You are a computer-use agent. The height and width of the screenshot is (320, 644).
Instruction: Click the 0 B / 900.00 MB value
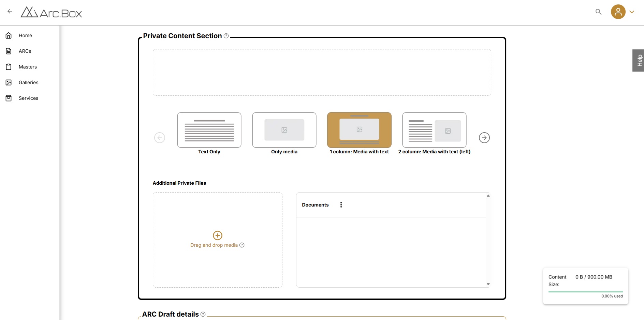(594, 277)
